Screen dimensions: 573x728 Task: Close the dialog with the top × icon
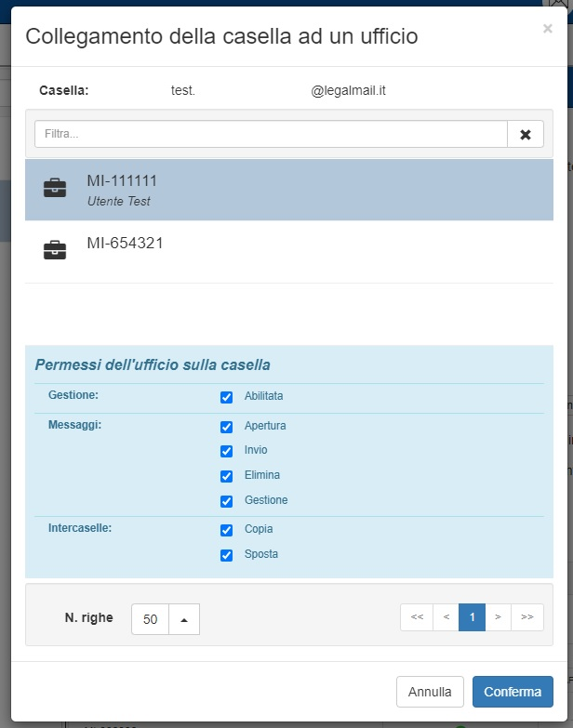547,29
